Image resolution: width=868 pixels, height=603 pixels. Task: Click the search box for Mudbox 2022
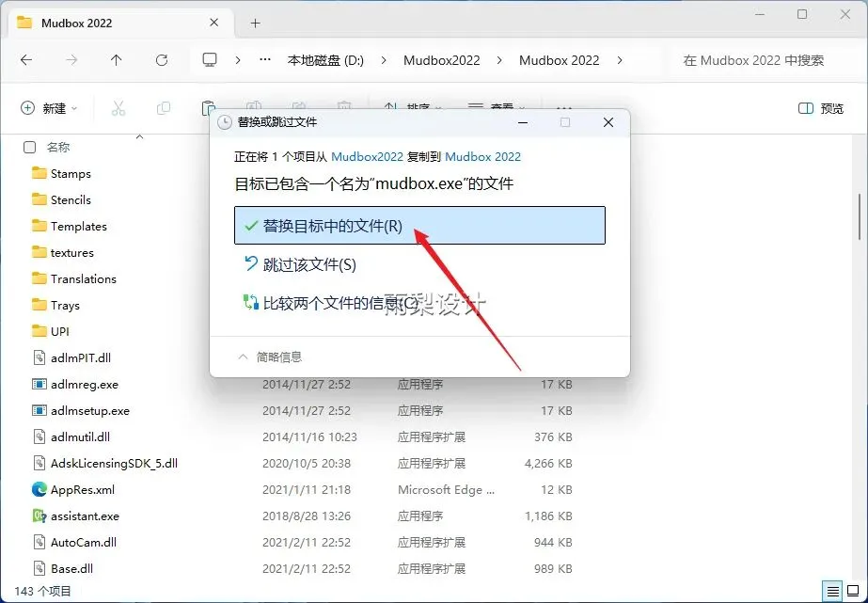tap(765, 60)
